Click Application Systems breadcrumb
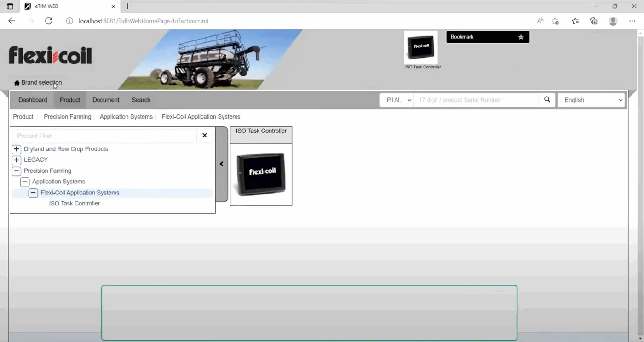This screenshot has height=342, width=644. (x=126, y=117)
